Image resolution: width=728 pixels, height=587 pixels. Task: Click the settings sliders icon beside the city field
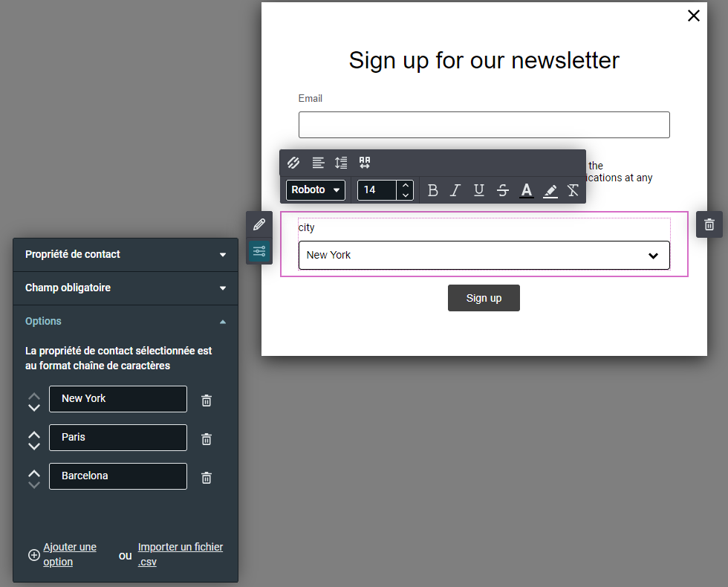tap(259, 252)
